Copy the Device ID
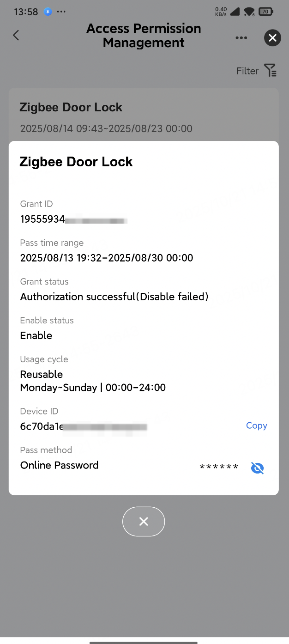The height and width of the screenshot is (644, 289). (256, 425)
